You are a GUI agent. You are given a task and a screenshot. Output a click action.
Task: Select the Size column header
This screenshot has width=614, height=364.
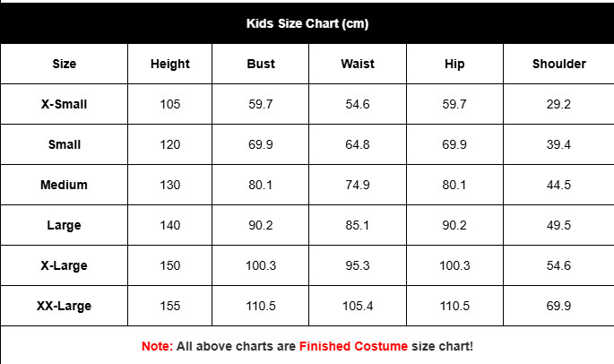tap(65, 64)
